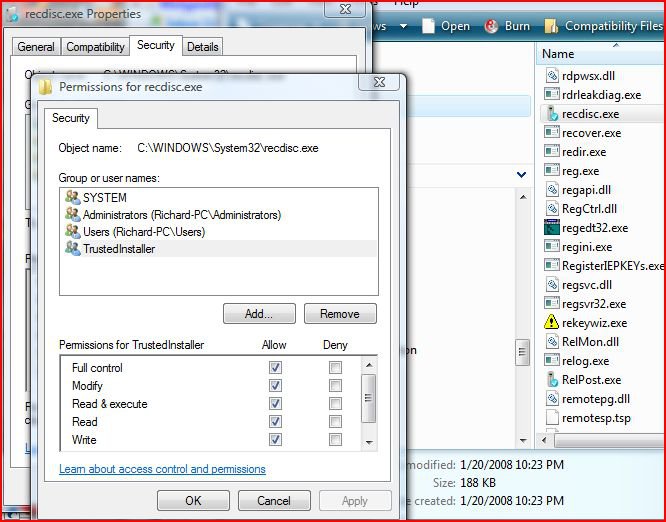
Task: Open the Explorer toolbar dropdown arrow left of Open
Action: click(404, 26)
